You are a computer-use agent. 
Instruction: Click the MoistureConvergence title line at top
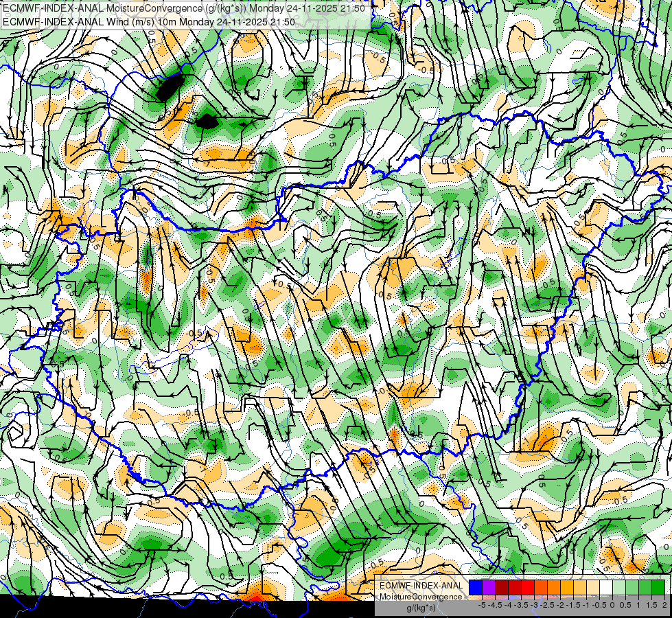point(183,8)
